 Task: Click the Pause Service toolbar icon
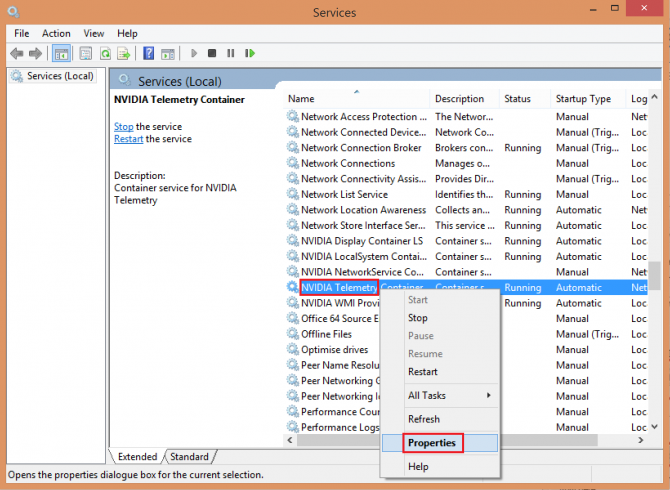click(x=231, y=53)
